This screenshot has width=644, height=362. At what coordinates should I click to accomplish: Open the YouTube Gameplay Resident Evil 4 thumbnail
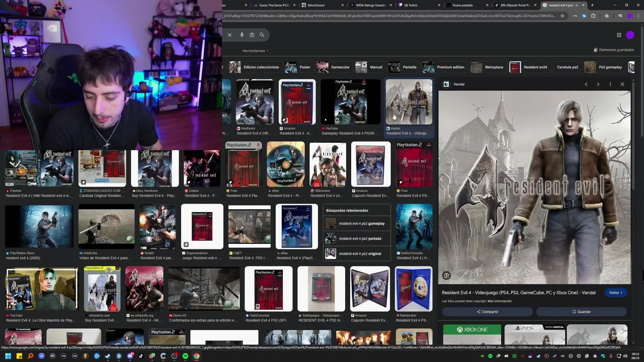point(351,102)
